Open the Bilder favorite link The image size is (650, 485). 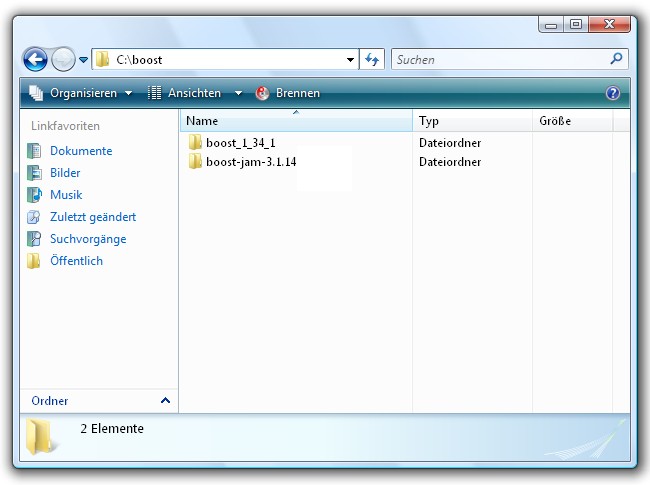click(65, 173)
